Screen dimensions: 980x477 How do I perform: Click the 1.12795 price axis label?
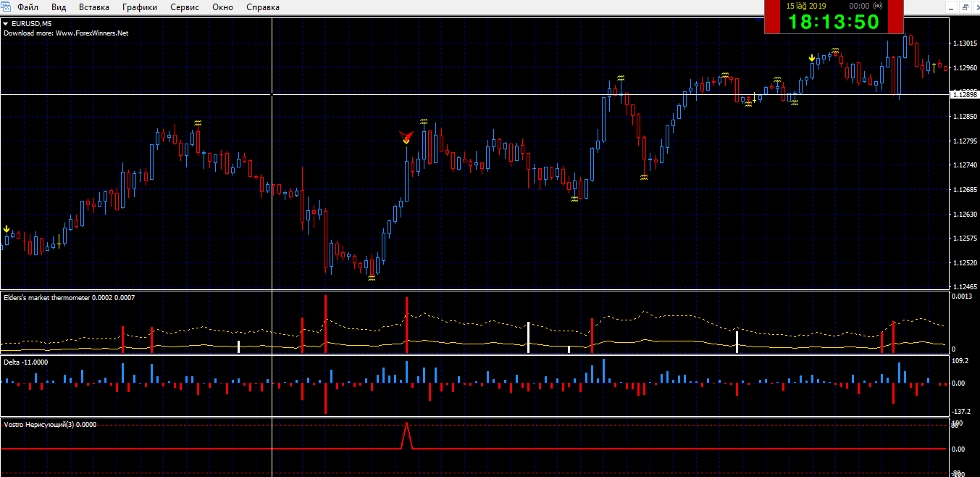[x=964, y=141]
